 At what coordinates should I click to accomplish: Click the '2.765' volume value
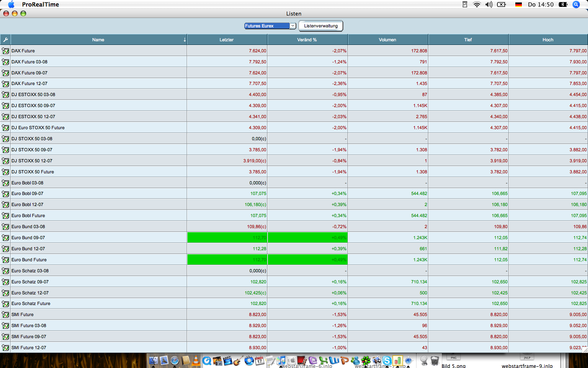(x=421, y=117)
